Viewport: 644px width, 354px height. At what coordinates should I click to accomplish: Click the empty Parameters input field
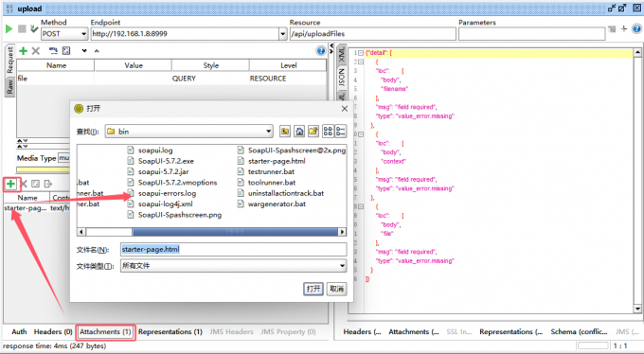pos(532,34)
